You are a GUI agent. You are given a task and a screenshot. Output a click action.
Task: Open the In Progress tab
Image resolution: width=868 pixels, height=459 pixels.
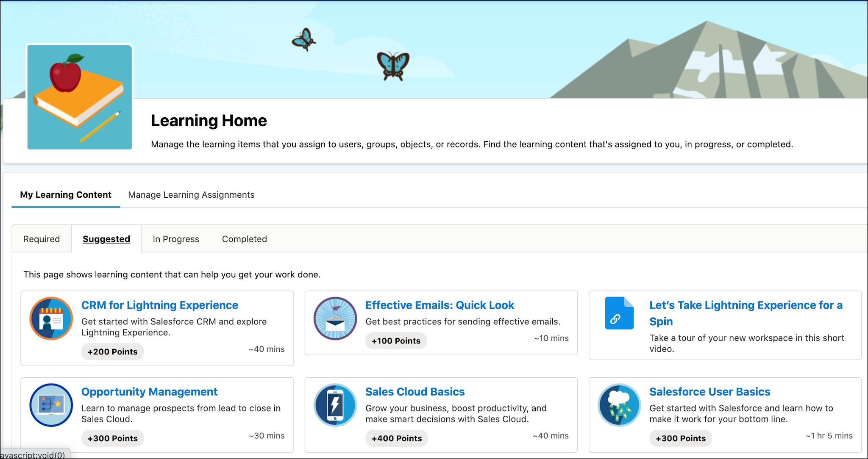175,239
